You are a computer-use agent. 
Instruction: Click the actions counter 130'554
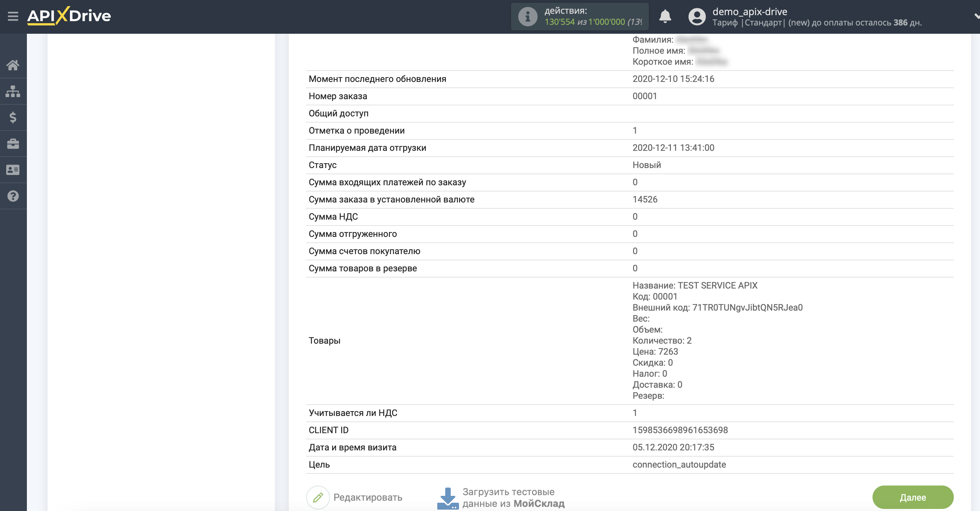pos(559,22)
